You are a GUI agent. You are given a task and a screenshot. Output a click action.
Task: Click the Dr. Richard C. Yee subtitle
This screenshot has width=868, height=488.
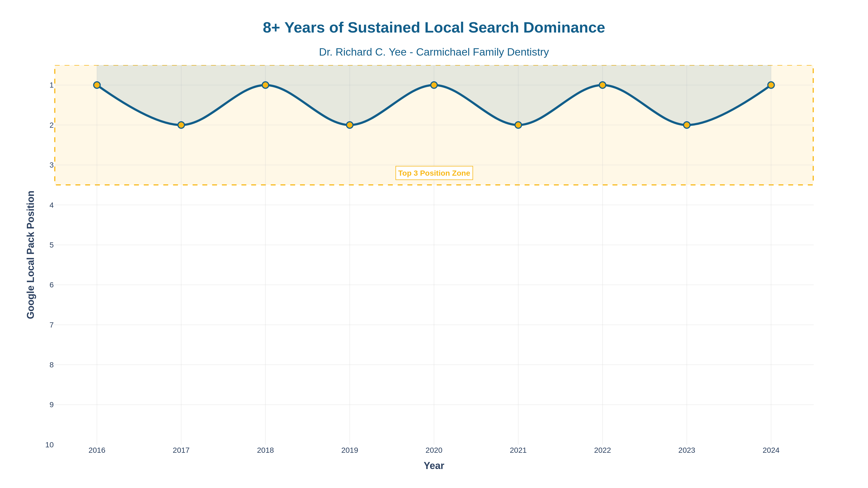click(434, 52)
